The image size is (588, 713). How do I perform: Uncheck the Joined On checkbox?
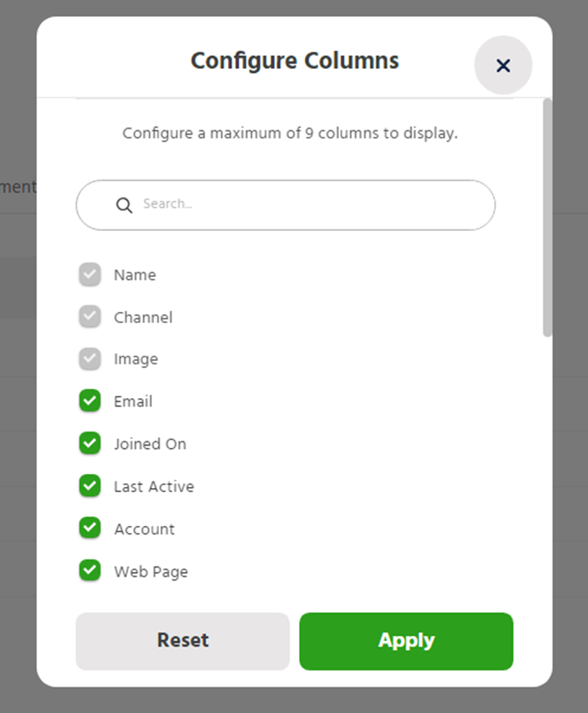[x=90, y=444]
